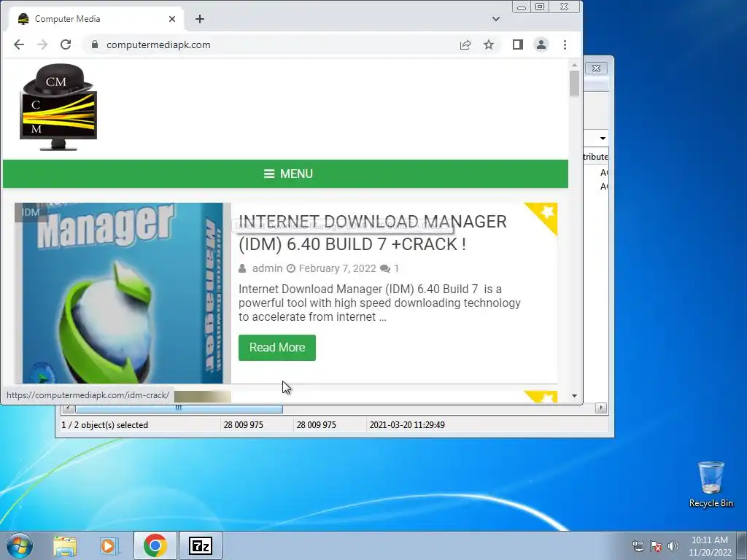747x560 pixels.
Task: Open the taskbar clock and date
Action: point(710,546)
